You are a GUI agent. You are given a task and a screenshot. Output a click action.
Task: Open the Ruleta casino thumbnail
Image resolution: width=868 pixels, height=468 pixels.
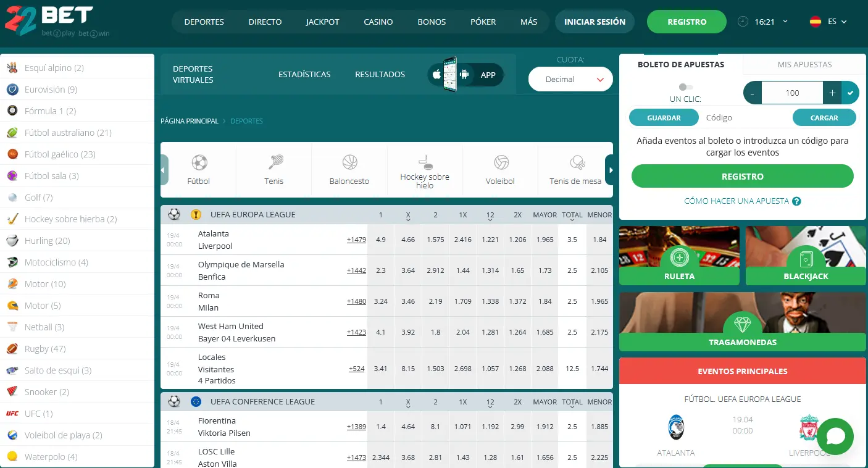679,255
